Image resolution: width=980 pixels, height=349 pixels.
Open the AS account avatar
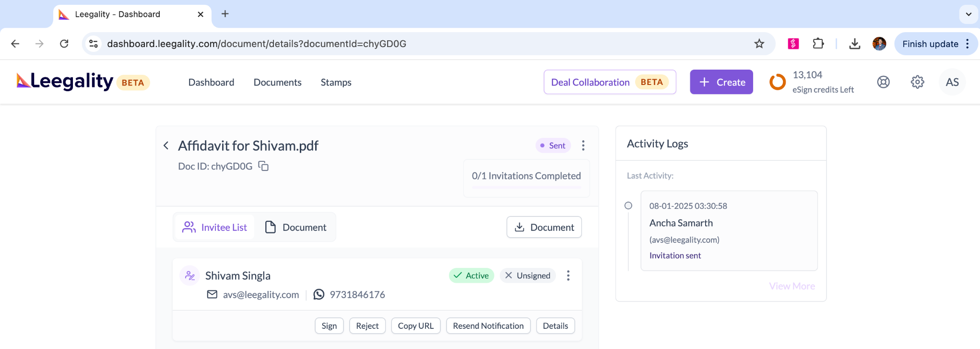(x=952, y=82)
